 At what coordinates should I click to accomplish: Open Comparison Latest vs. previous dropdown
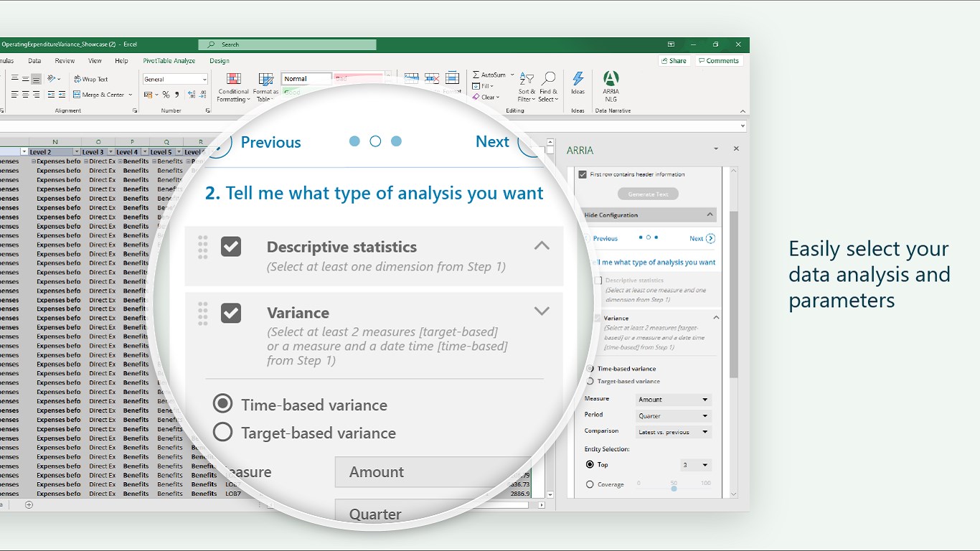coord(674,432)
